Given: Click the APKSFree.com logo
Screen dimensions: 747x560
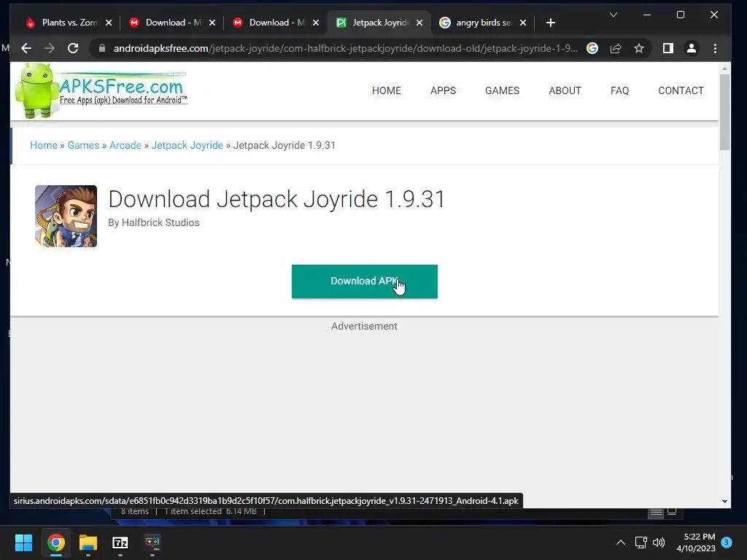Looking at the screenshot, I should coord(101,90).
